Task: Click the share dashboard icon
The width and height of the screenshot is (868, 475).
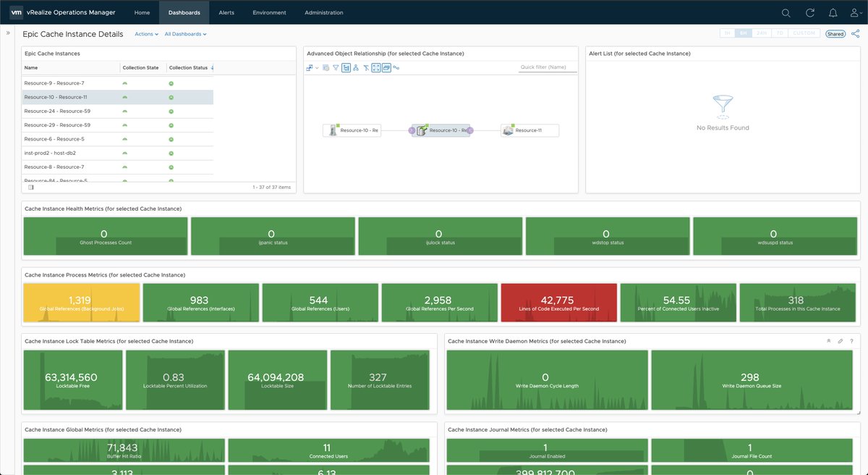Action: (855, 33)
